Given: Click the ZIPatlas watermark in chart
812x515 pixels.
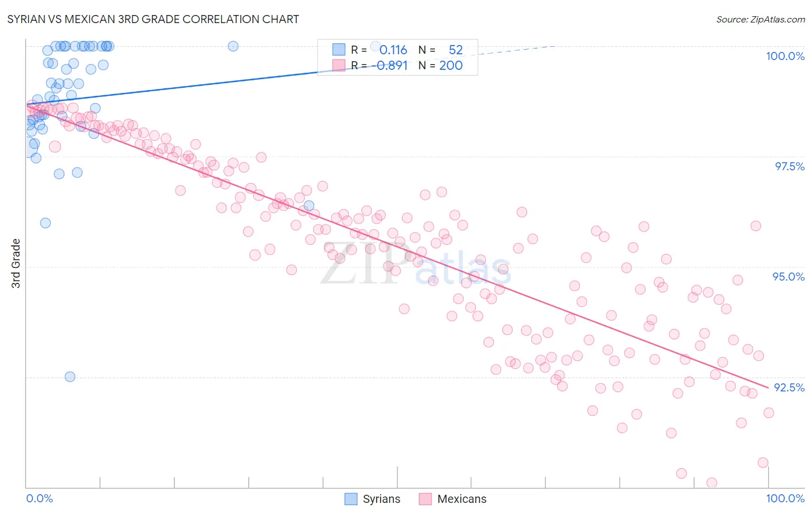Looking at the screenshot, I should (x=416, y=264).
